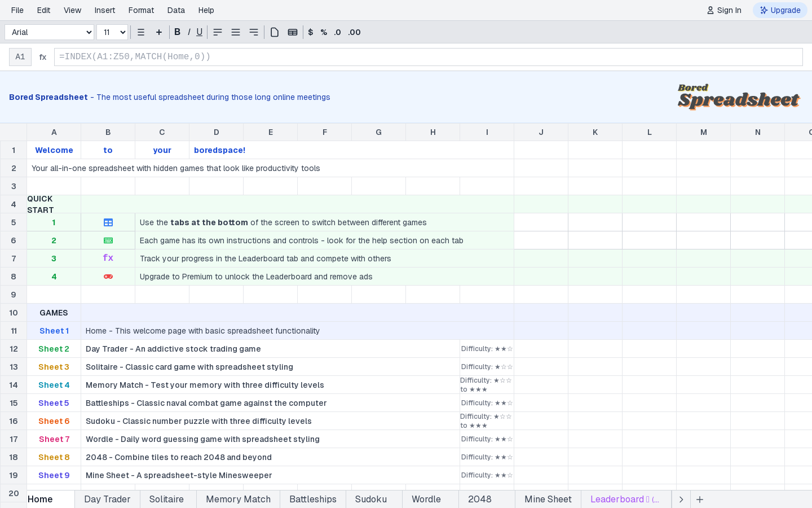
Task: Toggle bold formatting
Action: (x=177, y=32)
